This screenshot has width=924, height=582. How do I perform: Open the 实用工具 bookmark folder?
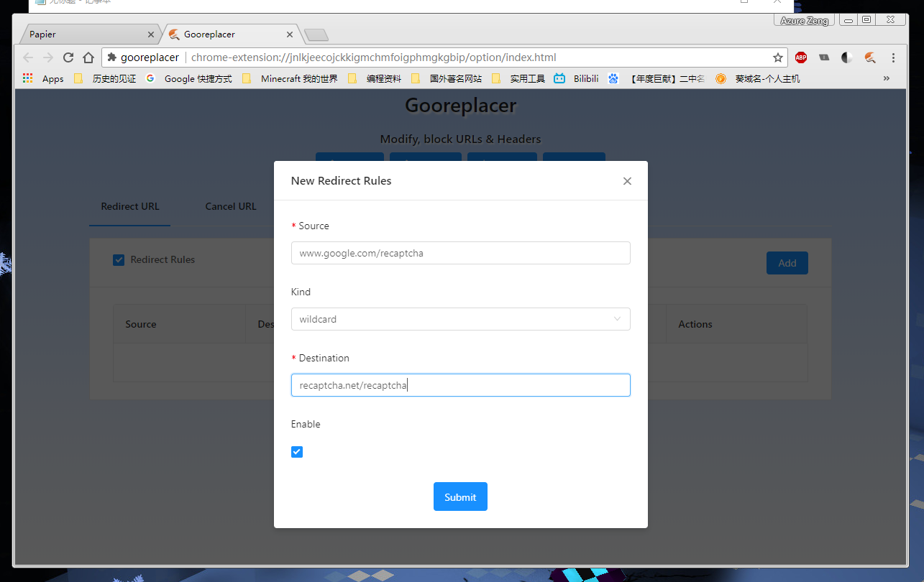pos(518,78)
